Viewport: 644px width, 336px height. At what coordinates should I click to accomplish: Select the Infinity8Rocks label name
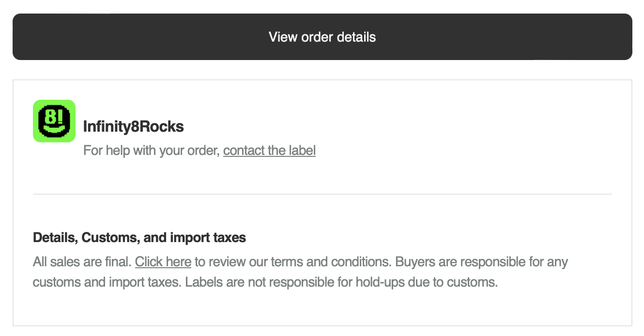pyautogui.click(x=134, y=126)
